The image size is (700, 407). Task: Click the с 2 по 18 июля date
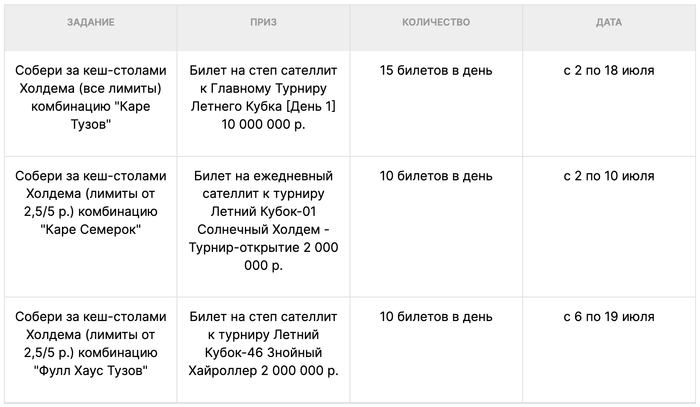608,71
